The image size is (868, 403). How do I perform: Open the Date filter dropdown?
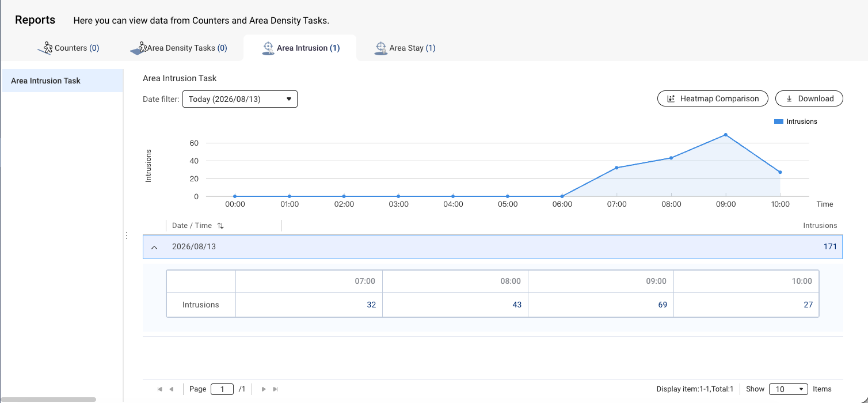(240, 99)
